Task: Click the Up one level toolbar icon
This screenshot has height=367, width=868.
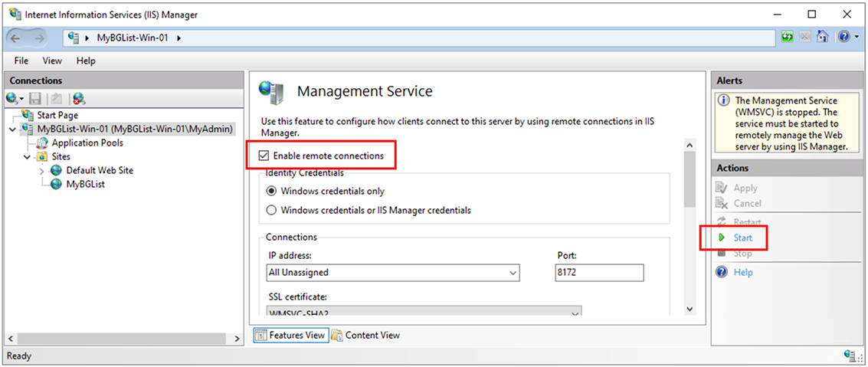Action: tap(56, 99)
